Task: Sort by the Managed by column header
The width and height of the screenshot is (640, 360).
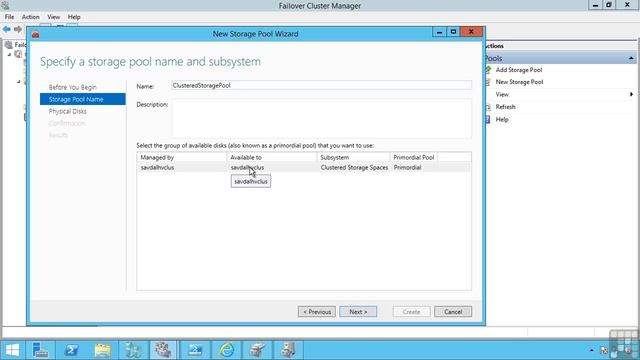Action: [x=182, y=157]
